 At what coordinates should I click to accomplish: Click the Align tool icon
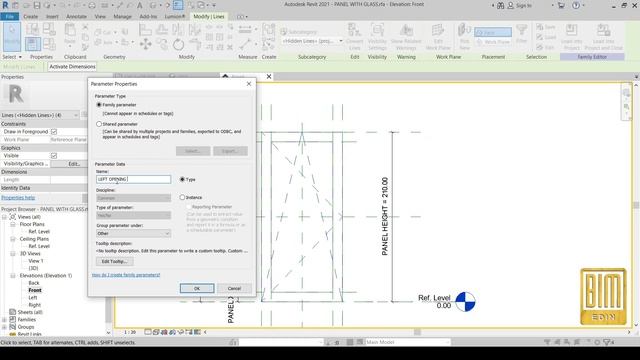145,29
